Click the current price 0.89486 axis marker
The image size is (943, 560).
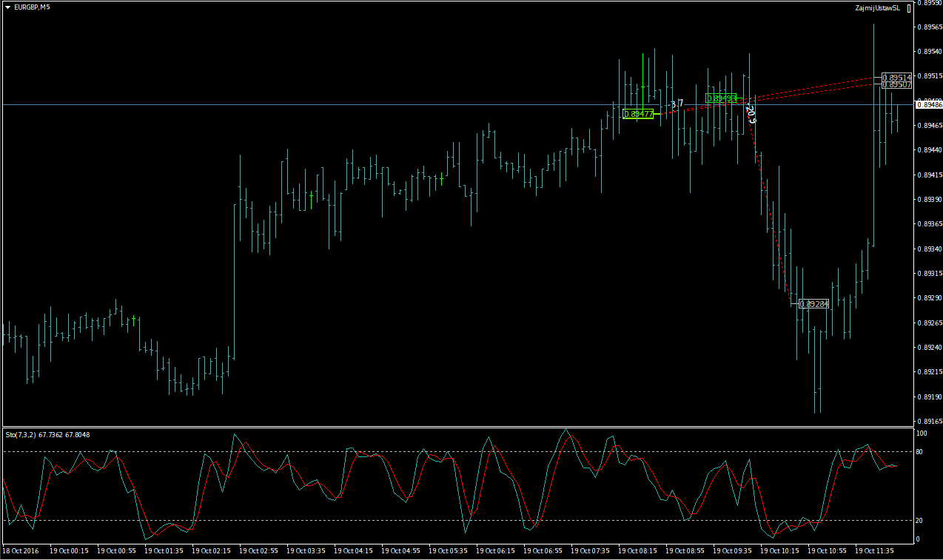coord(928,105)
